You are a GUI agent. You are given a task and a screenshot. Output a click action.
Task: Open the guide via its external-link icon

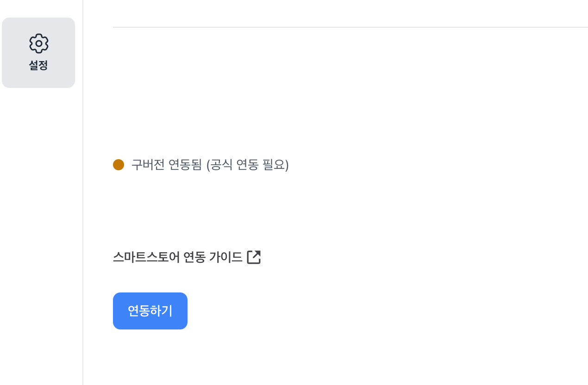pyautogui.click(x=254, y=257)
